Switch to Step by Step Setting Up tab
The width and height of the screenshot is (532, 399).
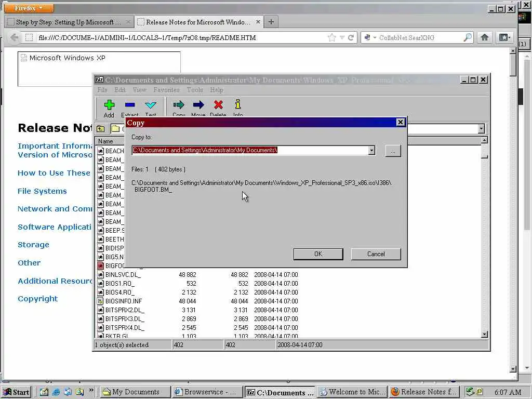(69, 22)
